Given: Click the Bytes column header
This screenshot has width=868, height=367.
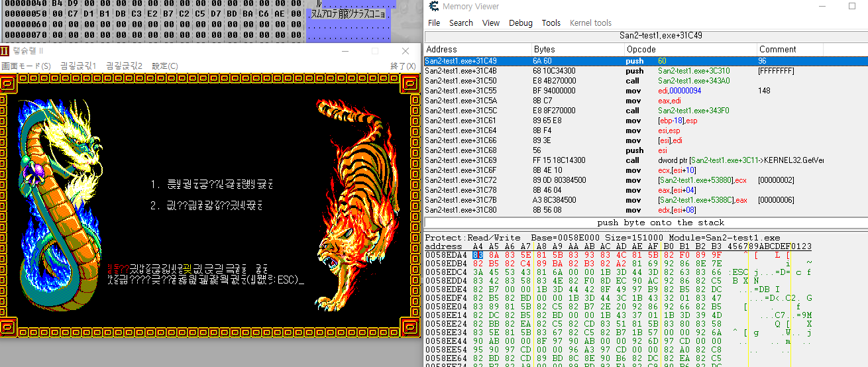Looking at the screenshot, I should click(578, 49).
